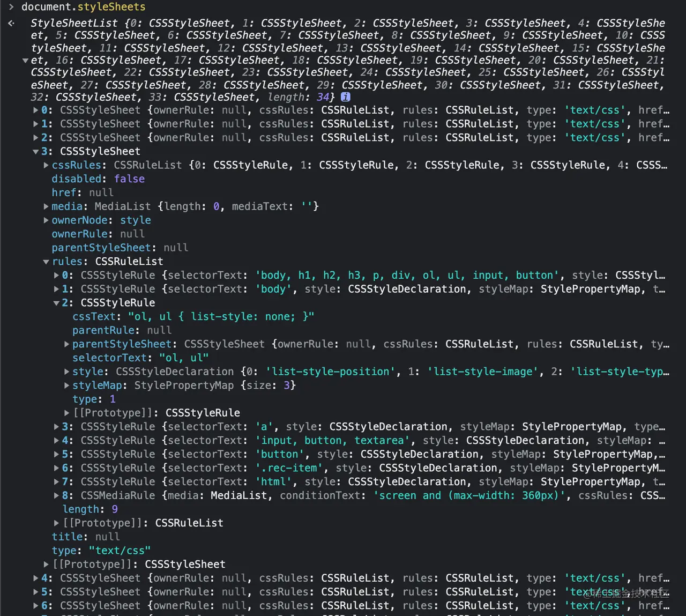Expand the [[Prototype]]: CSSStyleSheet entry
686x616 pixels.
tap(46, 565)
